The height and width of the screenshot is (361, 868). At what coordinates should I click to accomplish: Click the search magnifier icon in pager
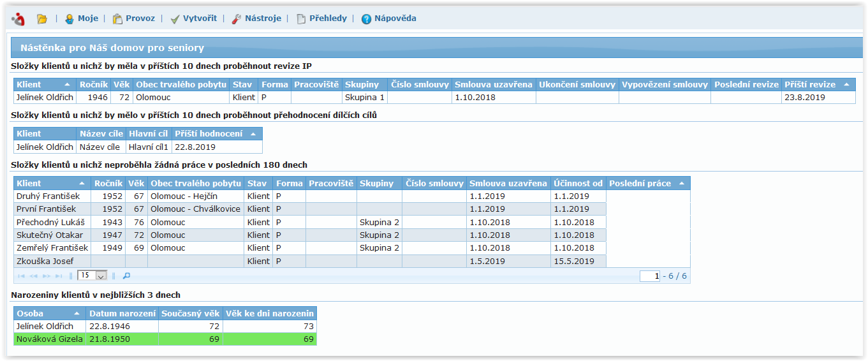click(126, 276)
